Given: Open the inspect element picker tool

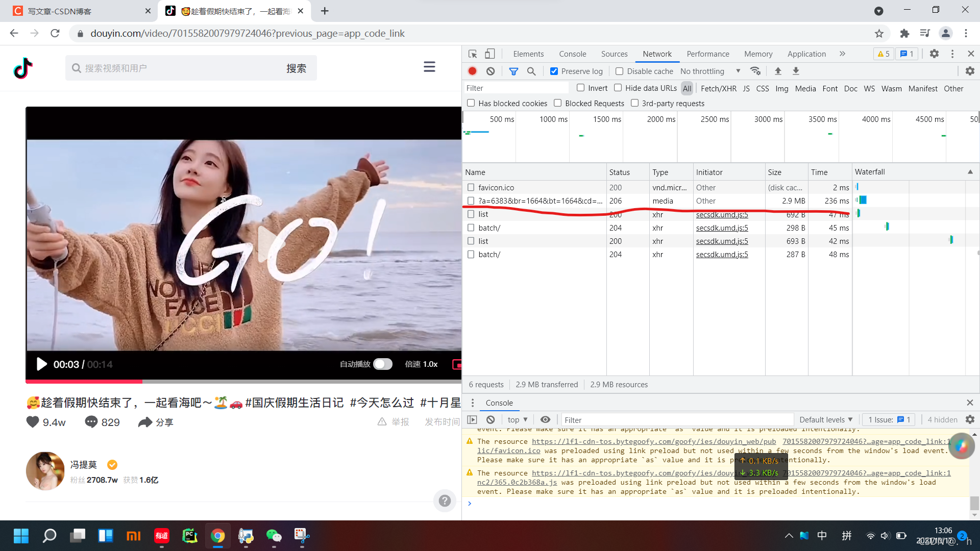Looking at the screenshot, I should coord(473,54).
